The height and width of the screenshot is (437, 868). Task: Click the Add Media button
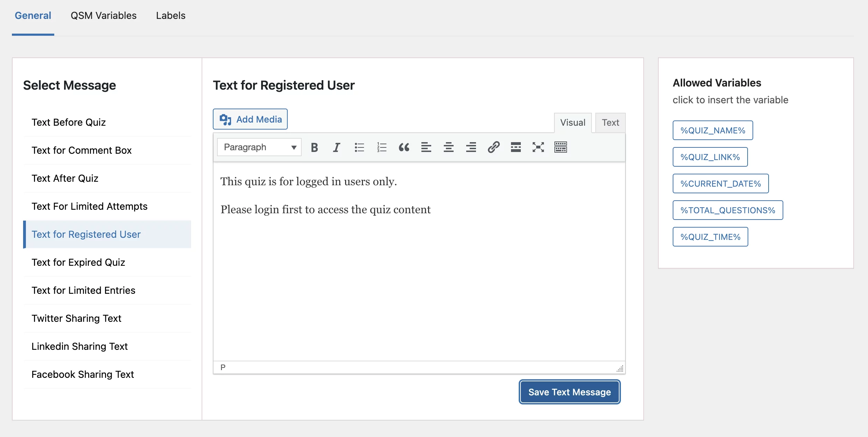250,119
